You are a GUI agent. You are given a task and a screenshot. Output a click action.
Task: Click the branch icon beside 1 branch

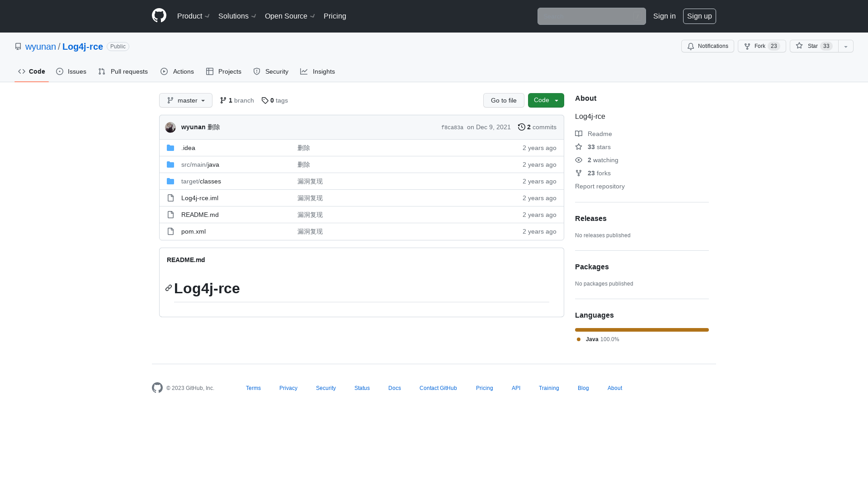(x=223, y=100)
